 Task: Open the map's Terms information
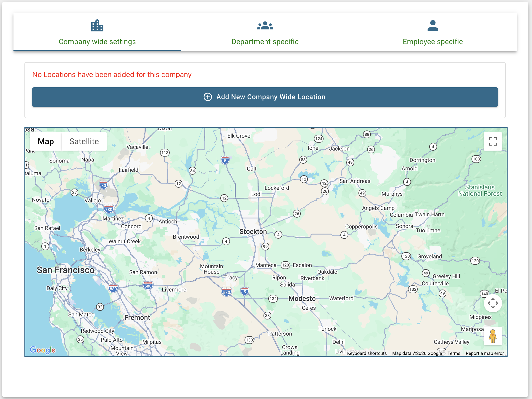tap(454, 353)
